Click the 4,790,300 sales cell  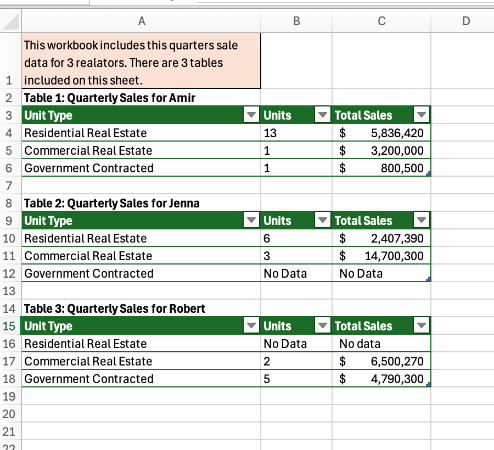point(381,379)
